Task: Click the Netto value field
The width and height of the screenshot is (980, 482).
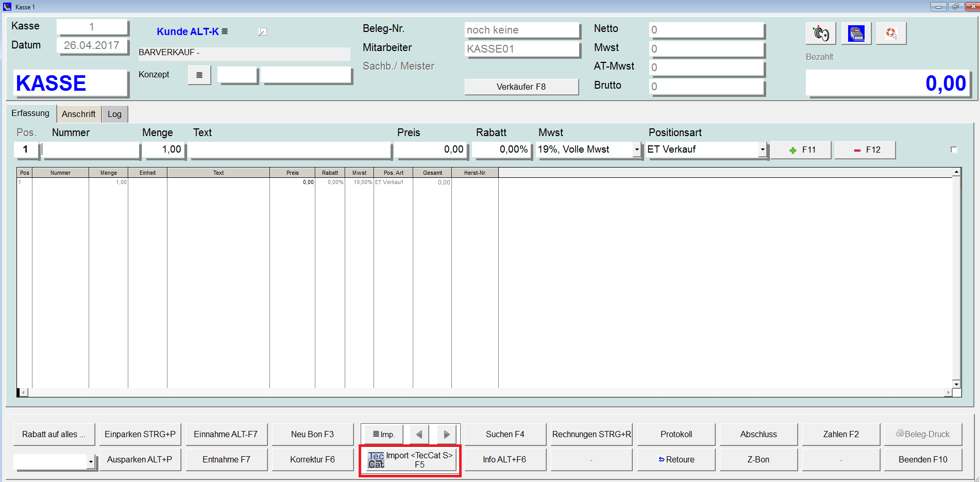Action: click(706, 30)
